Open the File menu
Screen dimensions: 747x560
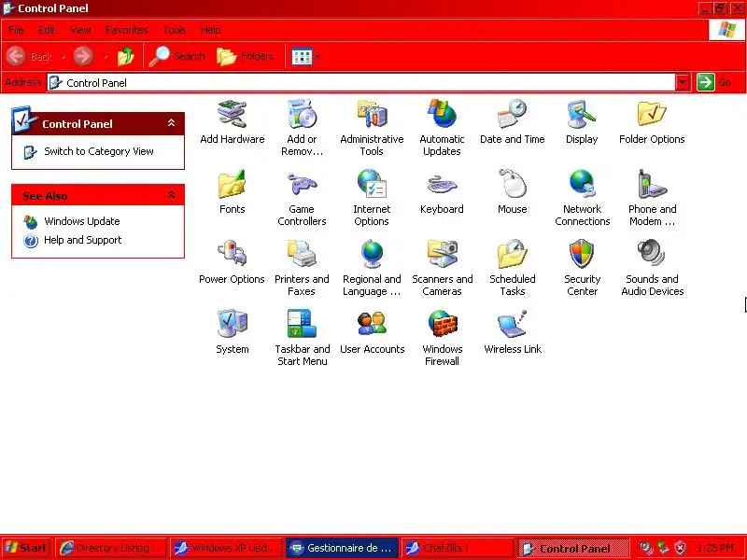[16, 30]
